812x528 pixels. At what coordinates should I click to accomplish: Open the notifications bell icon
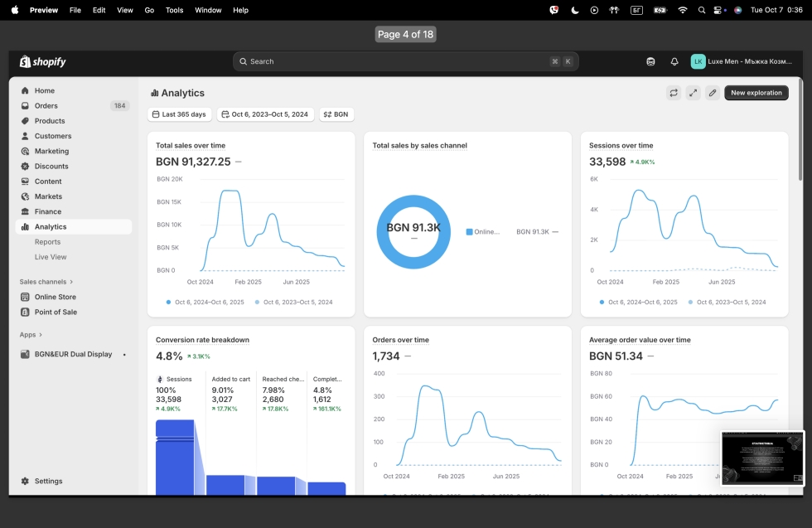[674, 61]
